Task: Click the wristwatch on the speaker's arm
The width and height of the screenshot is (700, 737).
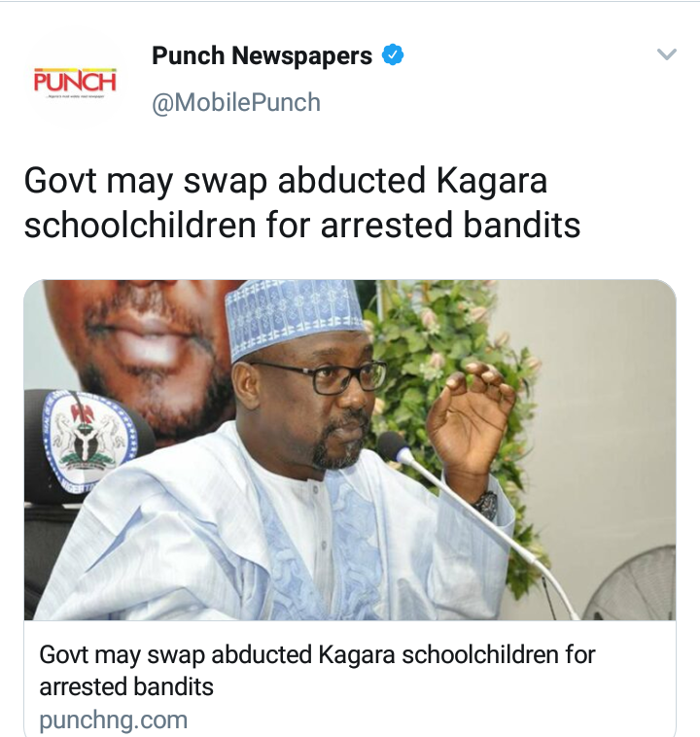Action: point(486,506)
